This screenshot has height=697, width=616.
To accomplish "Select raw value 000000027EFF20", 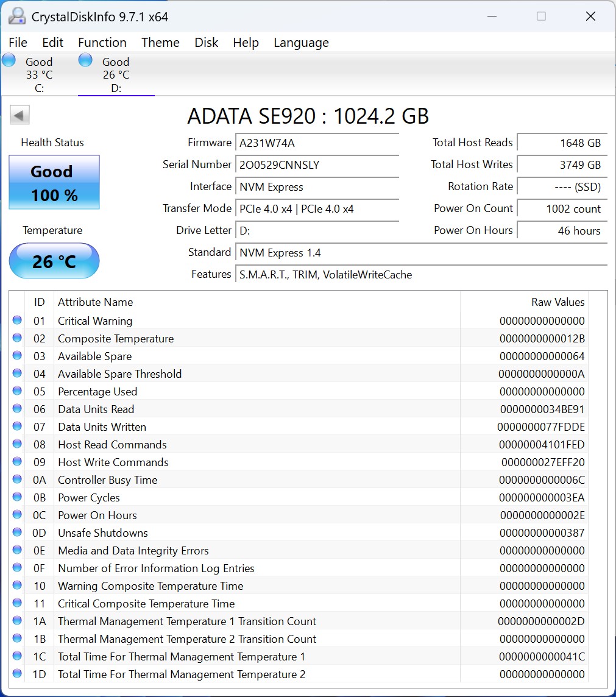I will click(543, 462).
